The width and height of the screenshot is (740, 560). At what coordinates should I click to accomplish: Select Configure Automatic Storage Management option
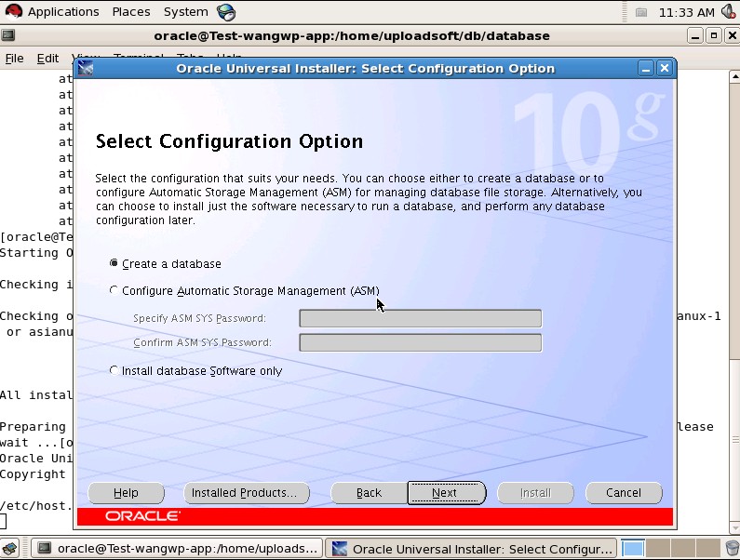pyautogui.click(x=114, y=290)
